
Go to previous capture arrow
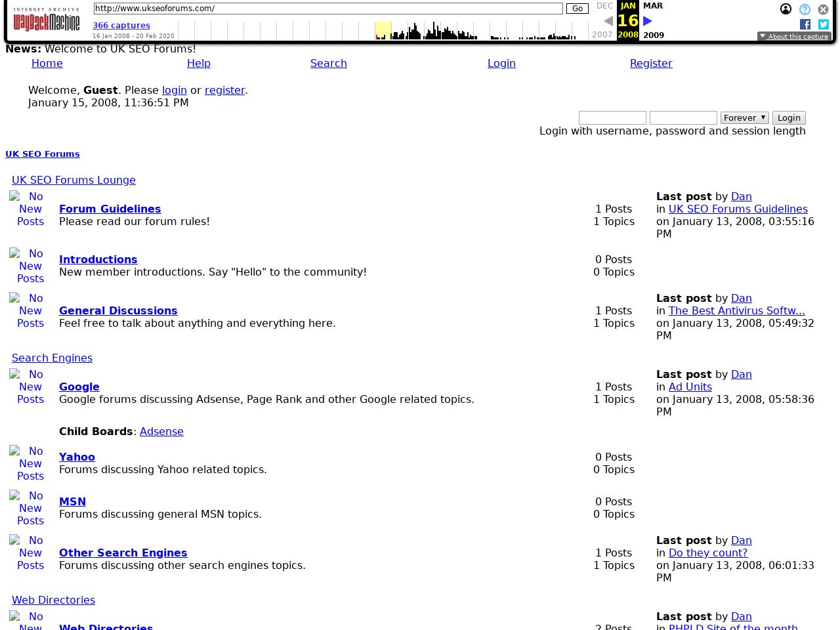coord(608,21)
